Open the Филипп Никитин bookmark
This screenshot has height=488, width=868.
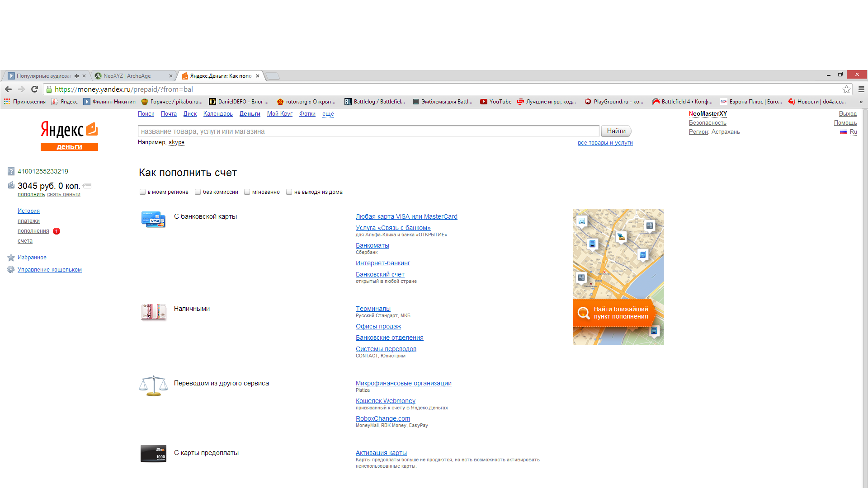click(x=109, y=102)
